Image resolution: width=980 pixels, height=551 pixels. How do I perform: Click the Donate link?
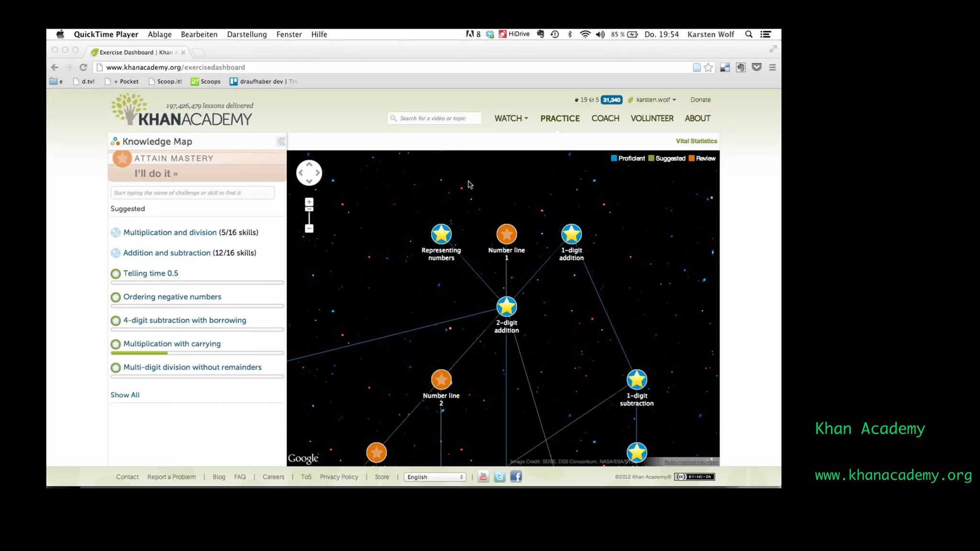(x=701, y=99)
